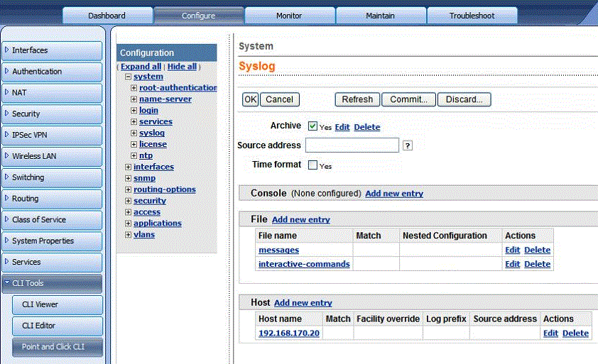Collapse the CLI Tools sidebar arrow
598x364 pixels.
click(x=7, y=283)
